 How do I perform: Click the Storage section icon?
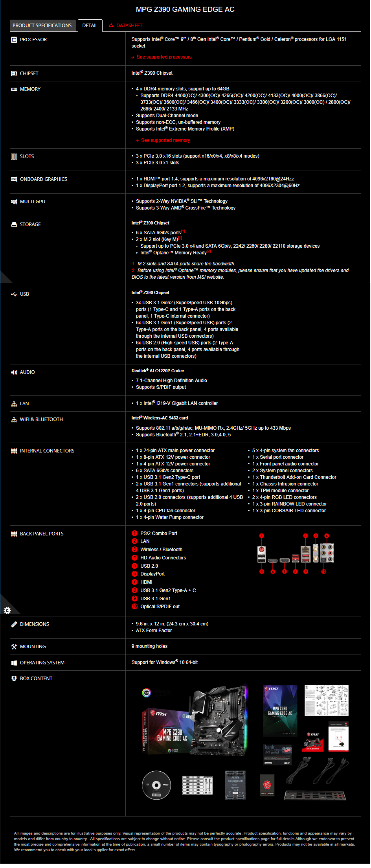pyautogui.click(x=14, y=224)
